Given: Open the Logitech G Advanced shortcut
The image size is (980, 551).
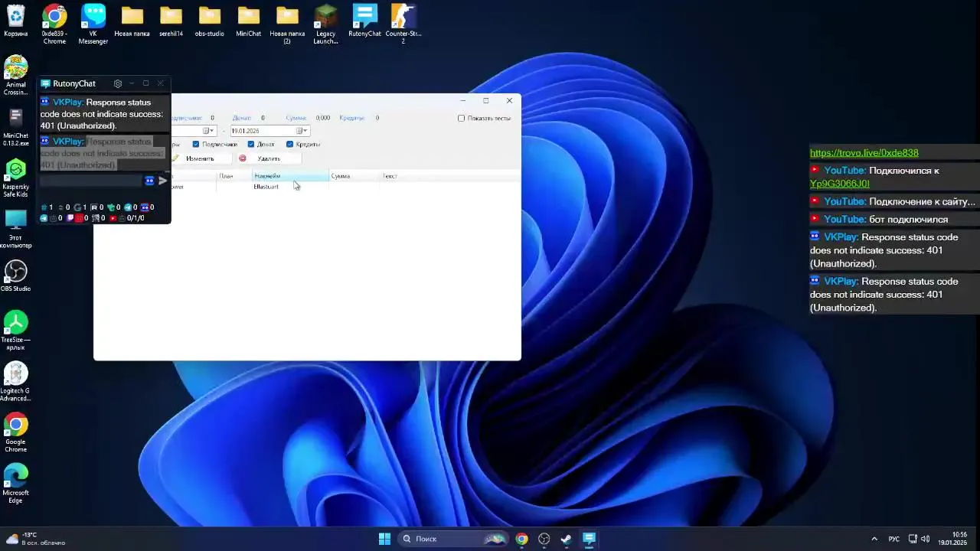Looking at the screenshot, I should [x=15, y=383].
